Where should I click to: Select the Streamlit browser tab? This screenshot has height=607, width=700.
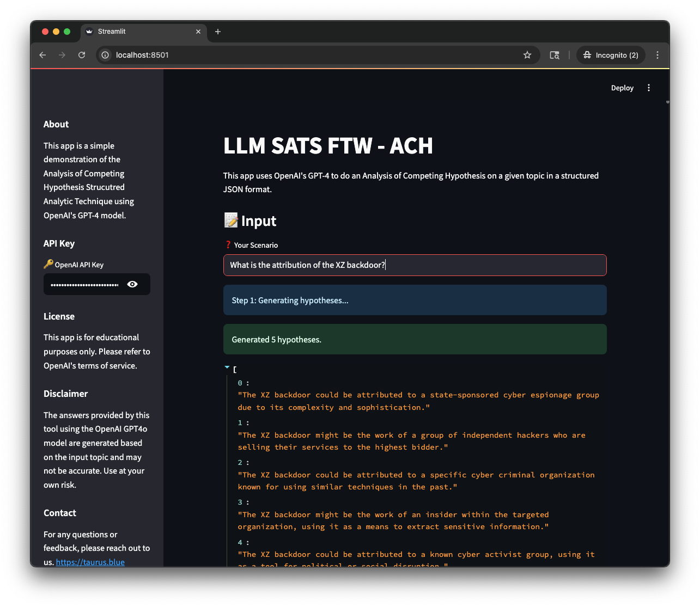[144, 32]
